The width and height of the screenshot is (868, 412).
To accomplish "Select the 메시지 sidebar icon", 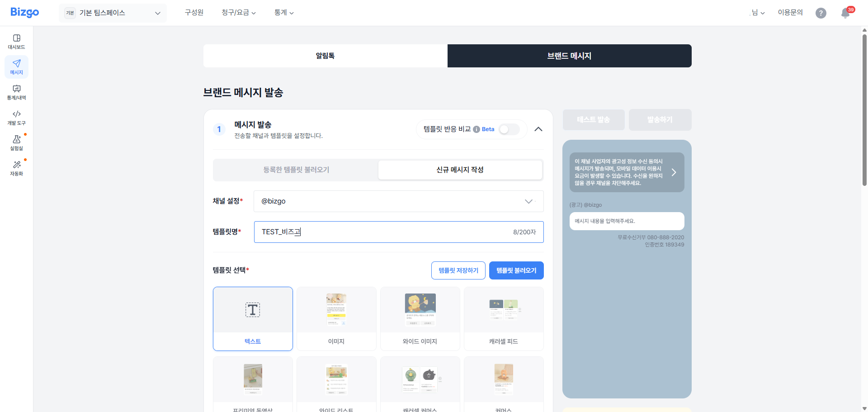I will (x=16, y=66).
